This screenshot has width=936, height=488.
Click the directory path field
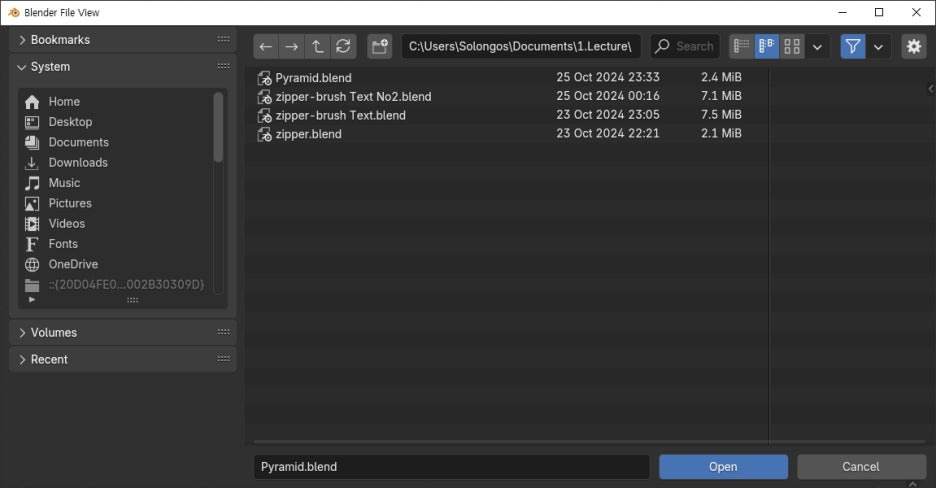point(521,47)
